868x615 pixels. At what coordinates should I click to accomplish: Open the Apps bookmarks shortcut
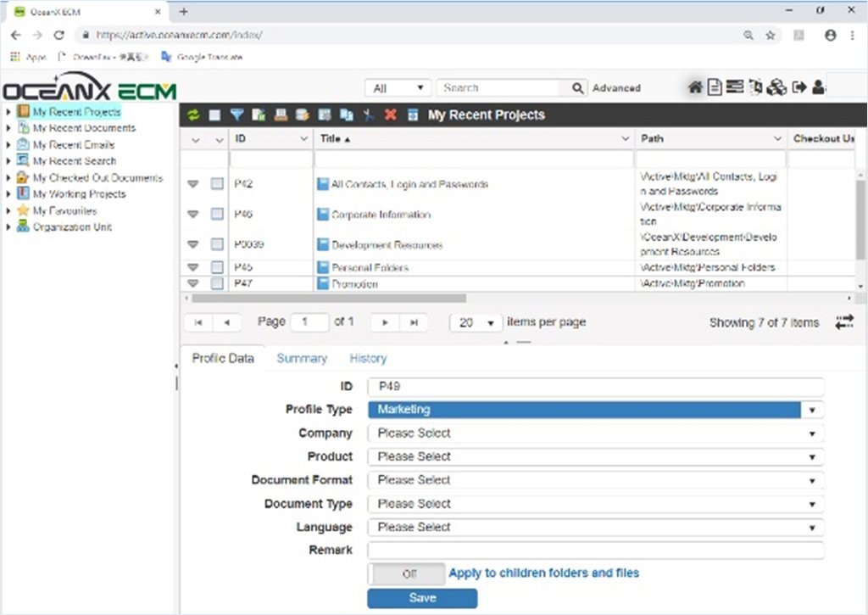click(28, 57)
